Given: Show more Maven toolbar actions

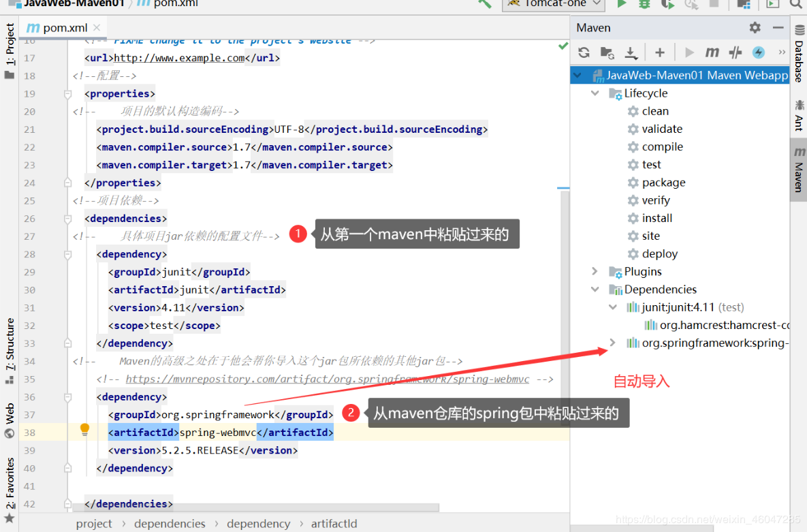Looking at the screenshot, I should (782, 52).
